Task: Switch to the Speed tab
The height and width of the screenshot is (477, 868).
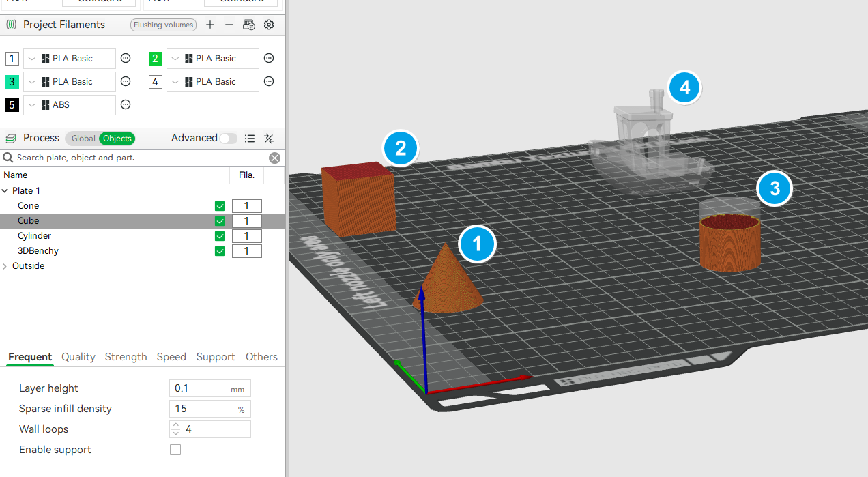Action: coord(171,357)
